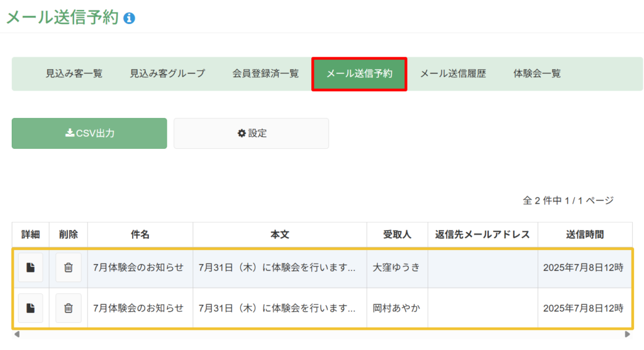Switch to the 見込み客一覧 tab

74,74
